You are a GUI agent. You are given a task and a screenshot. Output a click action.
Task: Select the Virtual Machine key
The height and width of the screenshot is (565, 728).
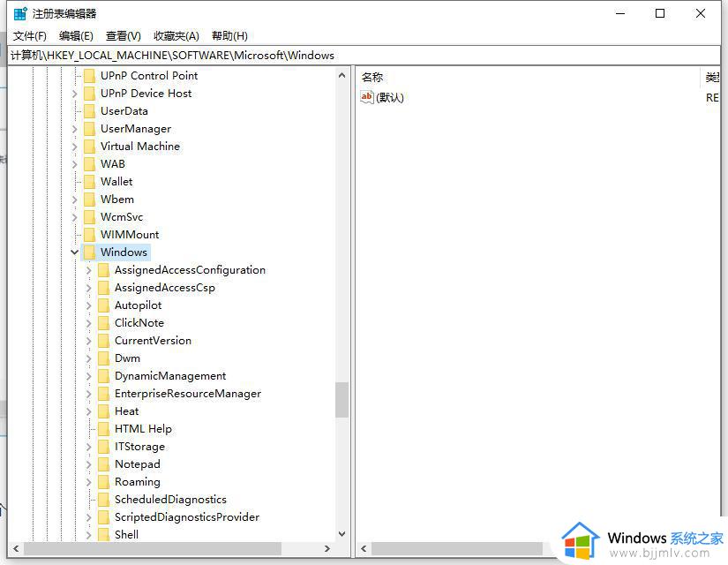pos(139,147)
